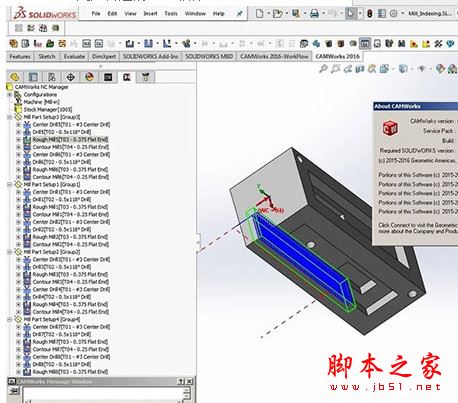Open the Edit menu
Screen dimensions: 458x403
pyautogui.click(x=112, y=14)
